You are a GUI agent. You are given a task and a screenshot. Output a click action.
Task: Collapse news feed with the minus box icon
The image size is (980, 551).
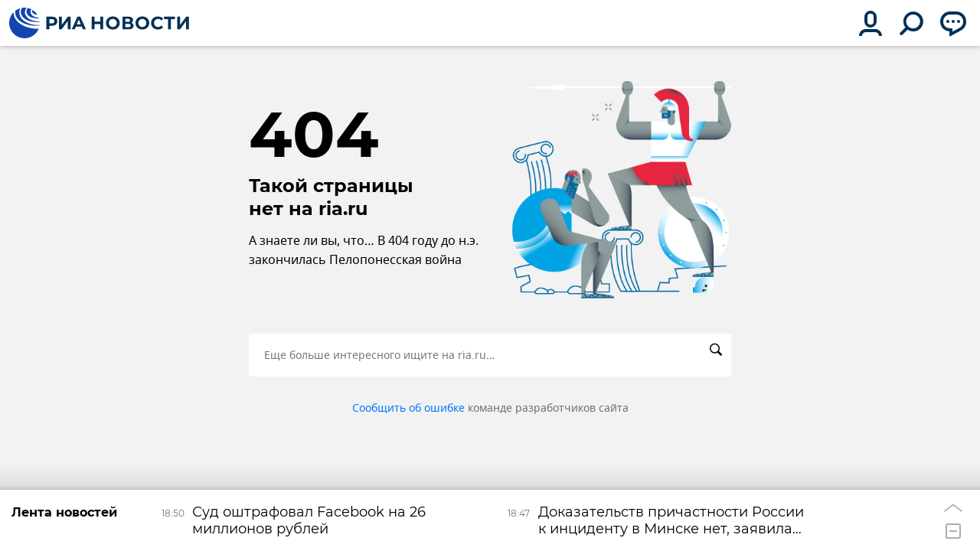(x=953, y=531)
